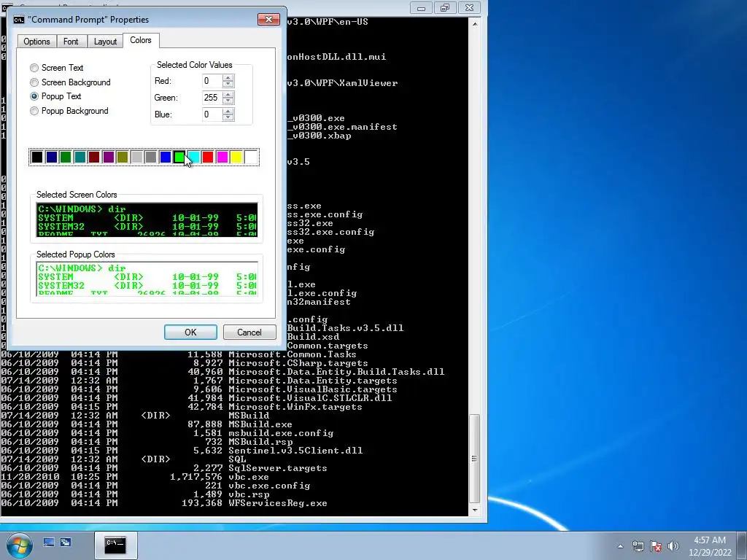
Task: Choose the bright red color swatch
Action: tap(208, 157)
